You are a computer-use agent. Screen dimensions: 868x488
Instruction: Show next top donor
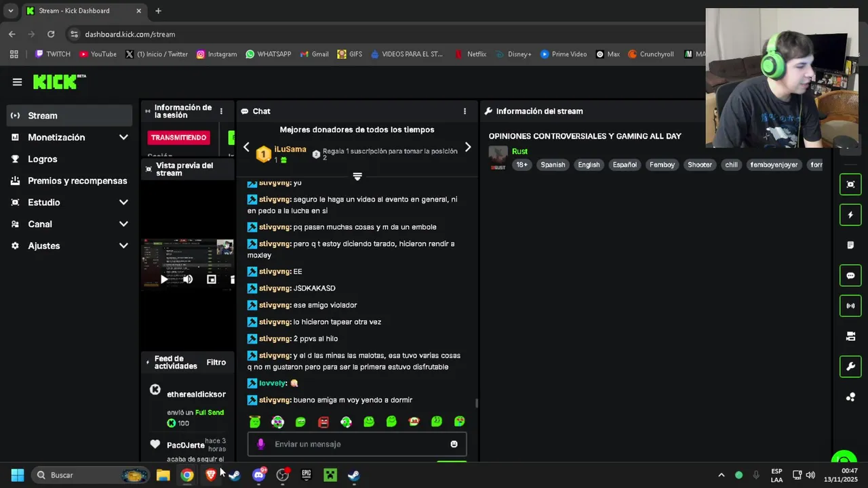(467, 147)
